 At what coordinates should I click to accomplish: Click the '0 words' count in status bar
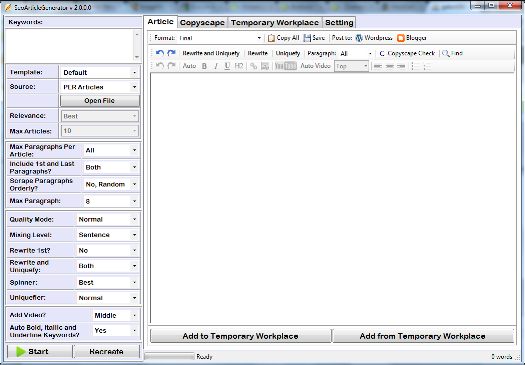(501, 357)
